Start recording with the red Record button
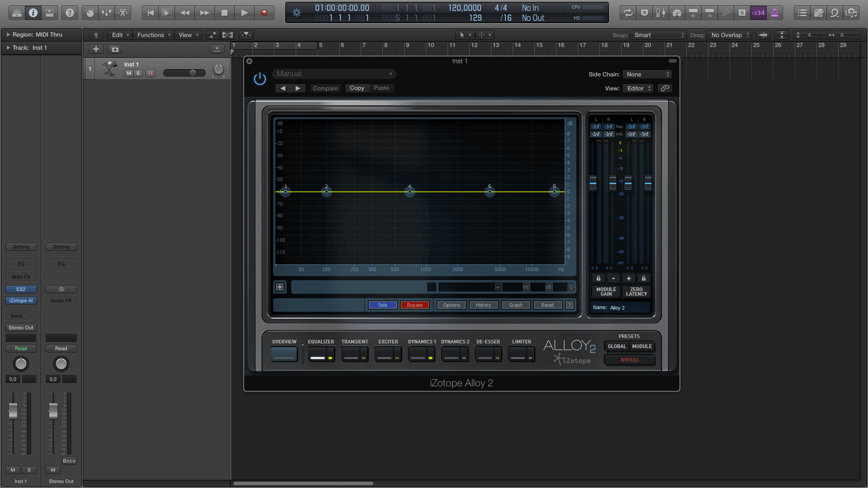 click(264, 13)
